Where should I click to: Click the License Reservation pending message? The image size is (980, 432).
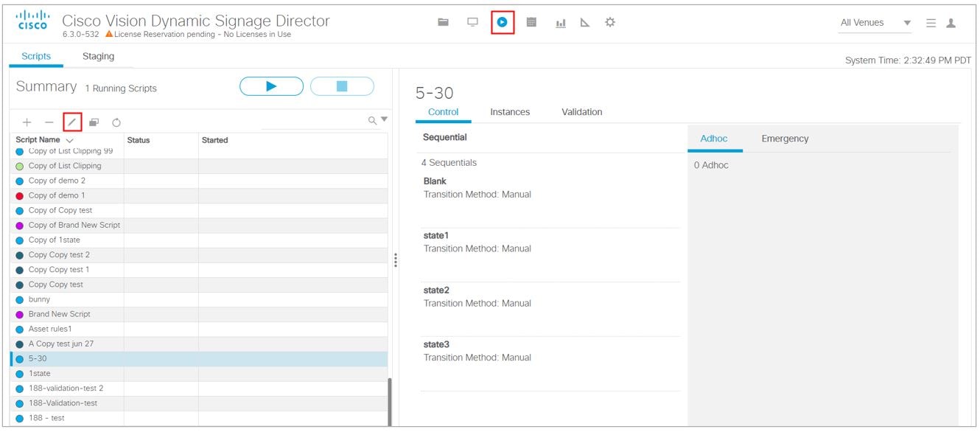pyautogui.click(x=203, y=35)
